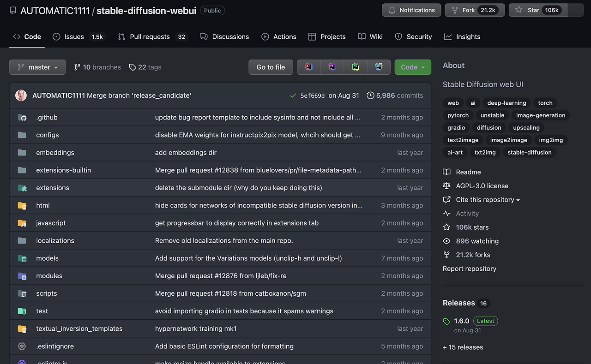Open the repository in PyCharm
Viewport: 591px width, 364px height.
point(356,67)
